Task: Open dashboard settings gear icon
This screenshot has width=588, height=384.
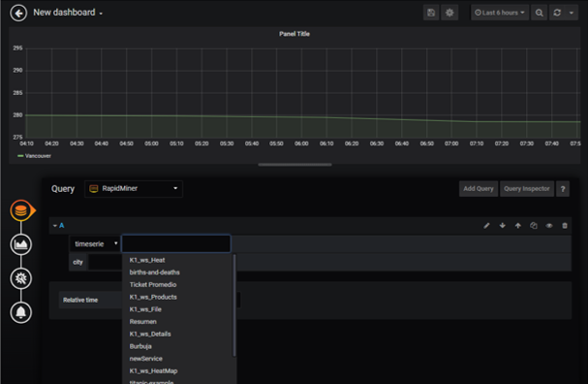Action: pos(449,13)
